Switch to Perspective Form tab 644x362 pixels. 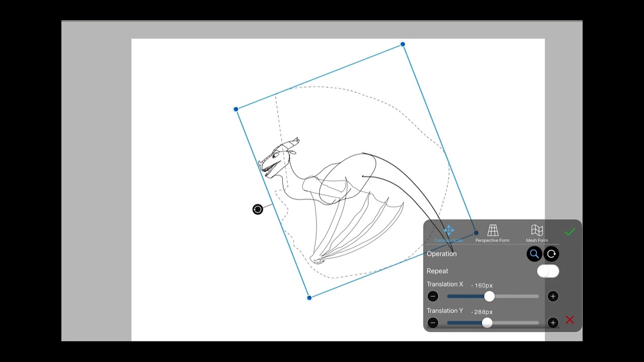[x=493, y=234]
